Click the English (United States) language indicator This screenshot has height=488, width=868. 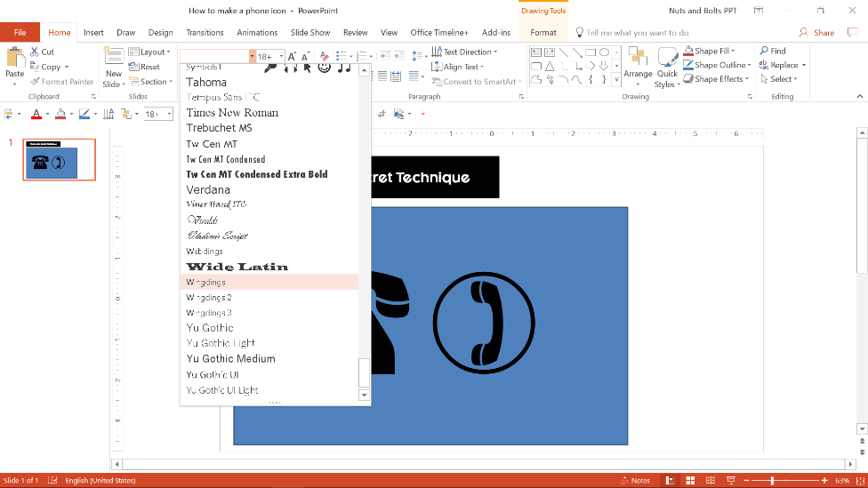100,480
